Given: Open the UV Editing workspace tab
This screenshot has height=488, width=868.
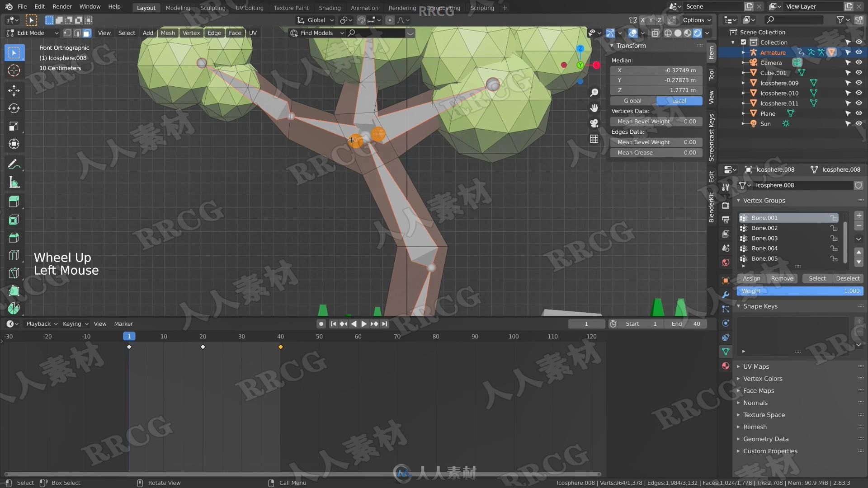Looking at the screenshot, I should click(x=249, y=8).
